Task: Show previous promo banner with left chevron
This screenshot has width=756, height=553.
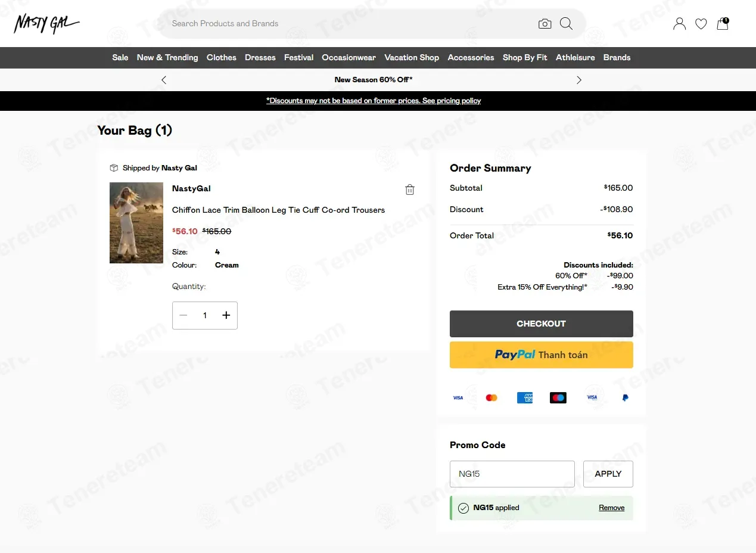Action: tap(164, 80)
